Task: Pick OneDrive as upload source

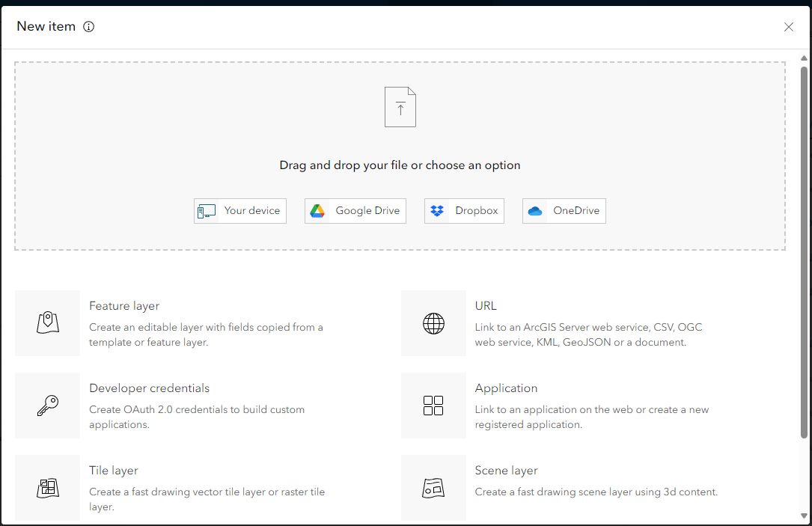Action: pyautogui.click(x=564, y=211)
